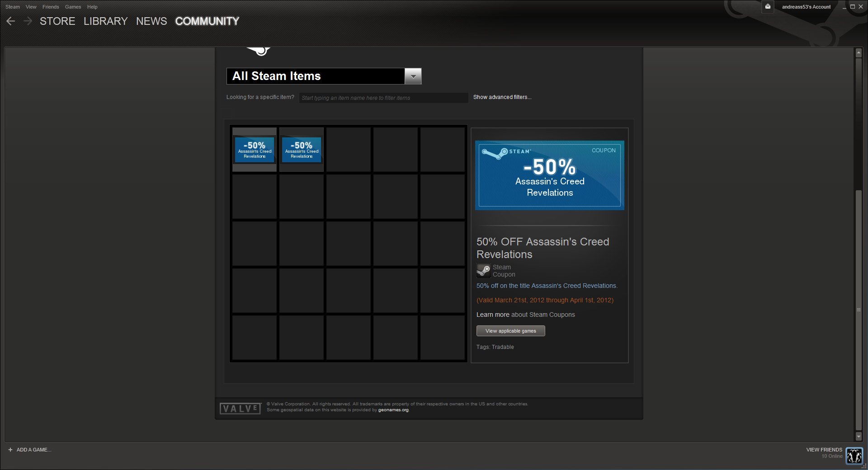Select the second Assassin's Creed coupon
The height and width of the screenshot is (470, 868).
tap(302, 150)
